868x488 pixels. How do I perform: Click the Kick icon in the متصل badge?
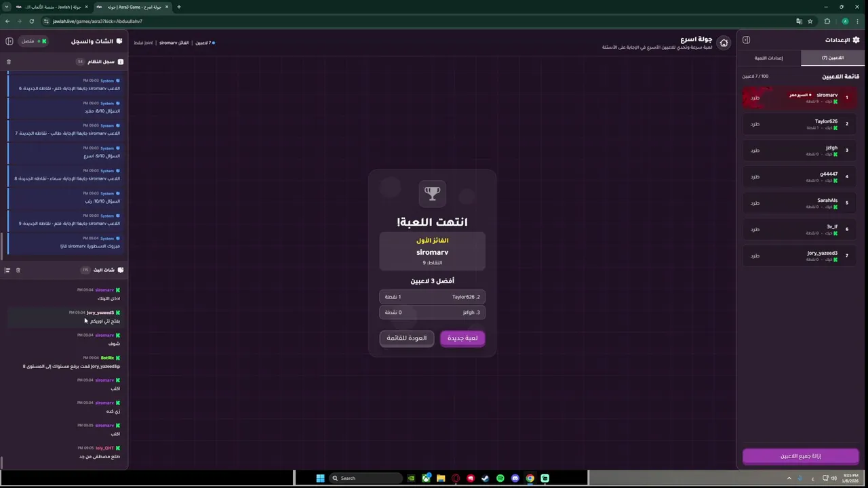tap(44, 41)
